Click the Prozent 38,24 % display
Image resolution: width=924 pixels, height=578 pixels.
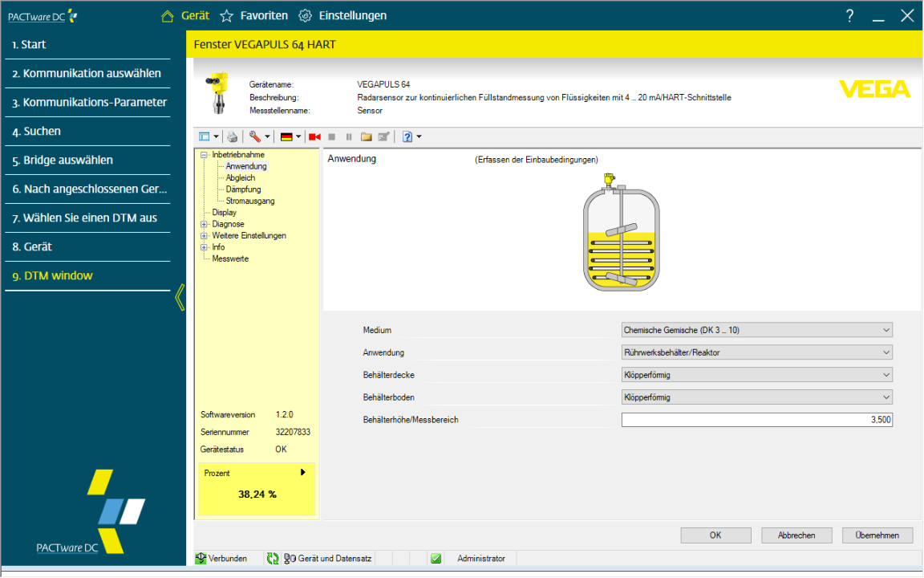coord(256,487)
